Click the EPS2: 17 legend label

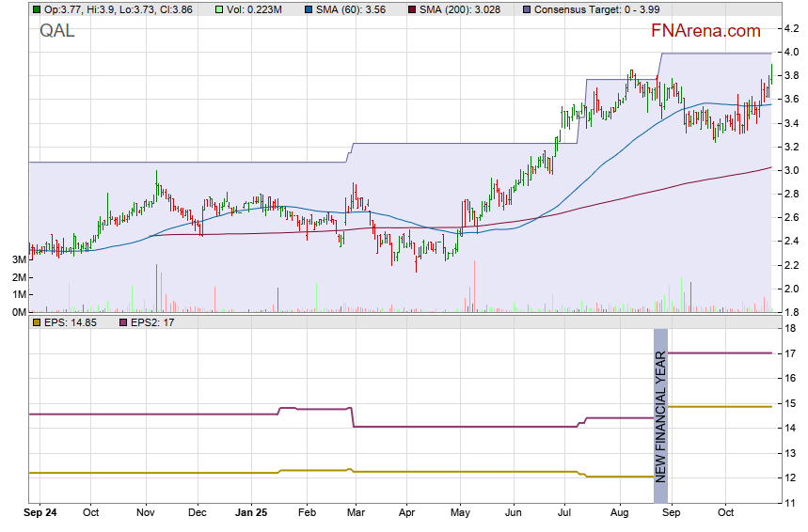(x=152, y=322)
